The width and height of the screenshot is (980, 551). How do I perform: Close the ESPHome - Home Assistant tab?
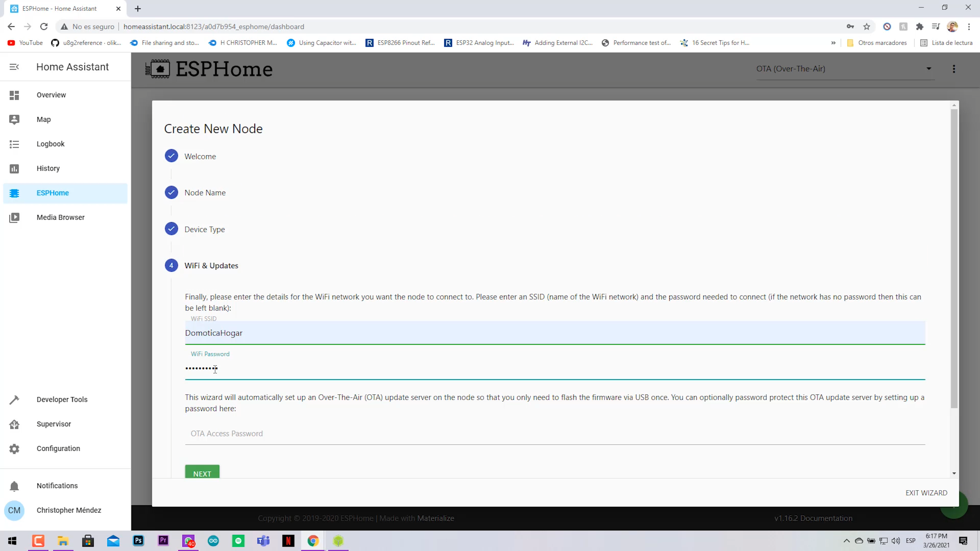[x=118, y=9]
